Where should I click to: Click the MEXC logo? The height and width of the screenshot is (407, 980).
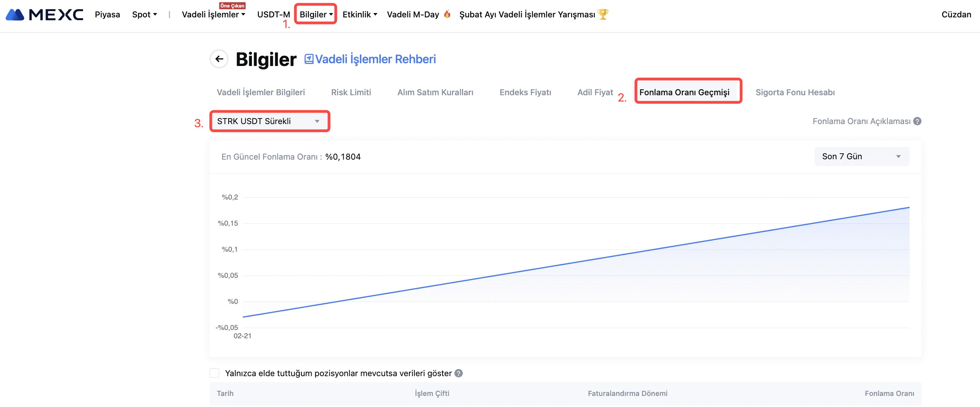44,15
